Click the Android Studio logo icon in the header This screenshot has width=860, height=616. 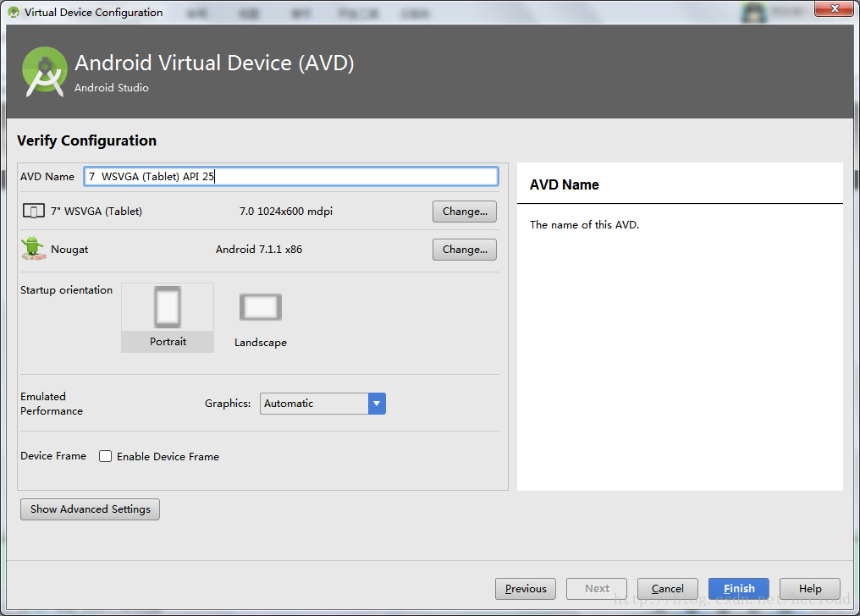click(44, 72)
